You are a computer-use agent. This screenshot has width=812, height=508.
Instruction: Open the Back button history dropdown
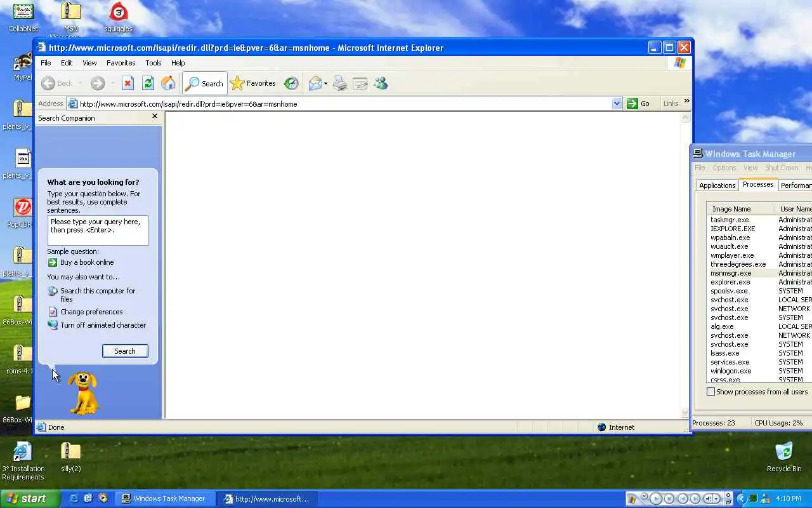tap(80, 83)
